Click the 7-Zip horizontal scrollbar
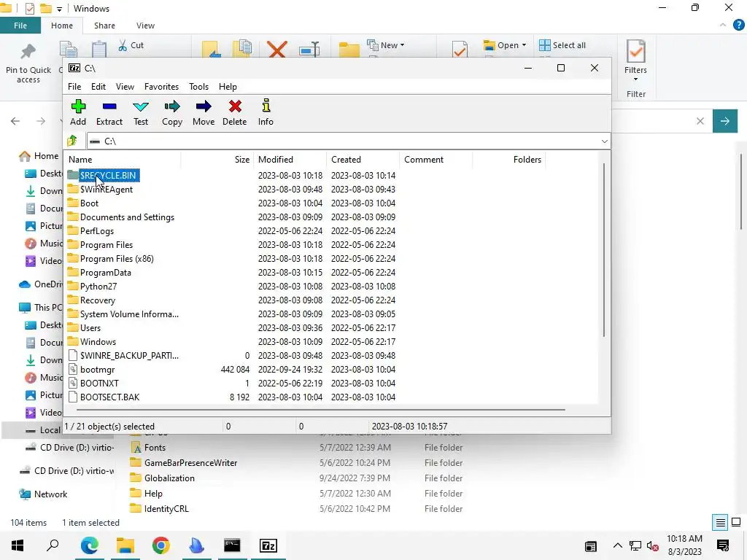 (x=321, y=409)
